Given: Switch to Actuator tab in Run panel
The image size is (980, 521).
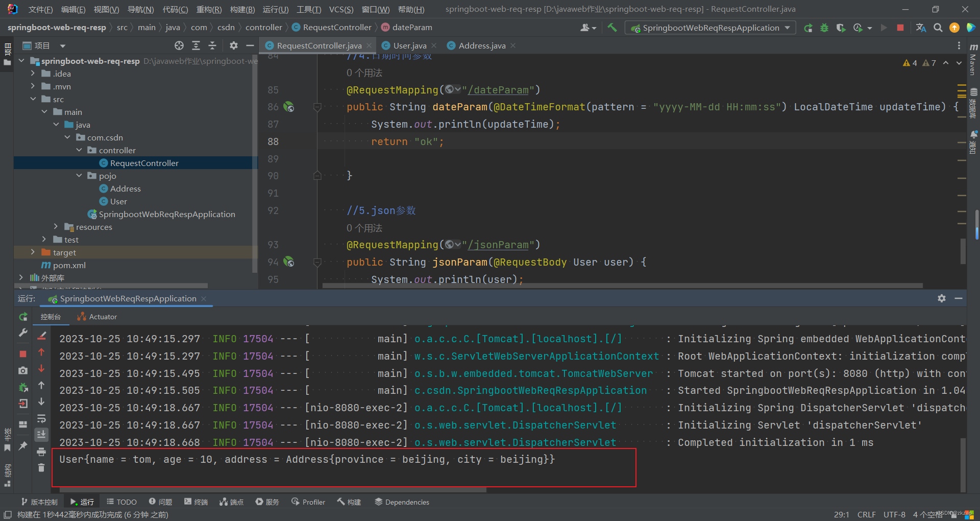Looking at the screenshot, I should (97, 317).
